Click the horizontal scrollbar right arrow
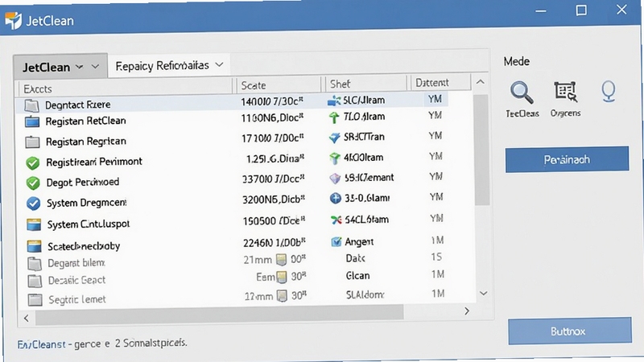The height and width of the screenshot is (362, 644). click(x=467, y=311)
